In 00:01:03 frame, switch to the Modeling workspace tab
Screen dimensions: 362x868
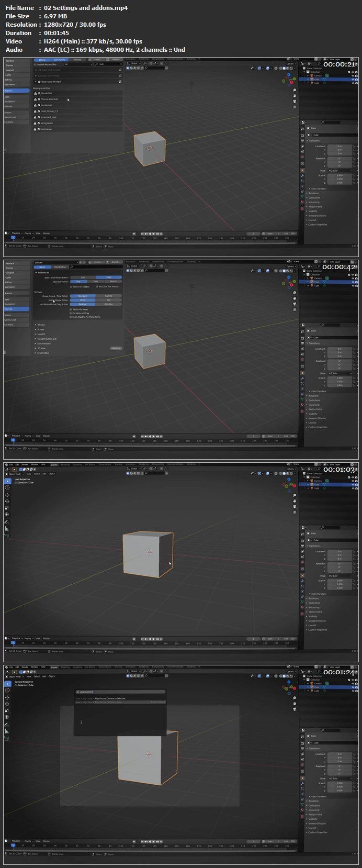(65, 464)
